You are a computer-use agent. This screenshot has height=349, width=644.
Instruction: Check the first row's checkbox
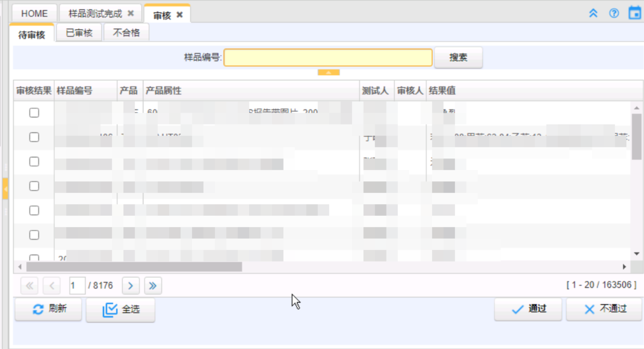pos(34,113)
